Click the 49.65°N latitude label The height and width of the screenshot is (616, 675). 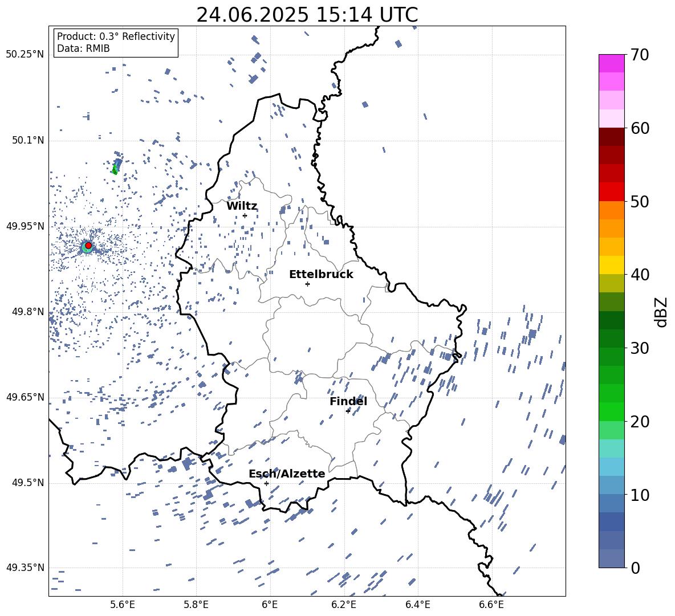point(25,397)
